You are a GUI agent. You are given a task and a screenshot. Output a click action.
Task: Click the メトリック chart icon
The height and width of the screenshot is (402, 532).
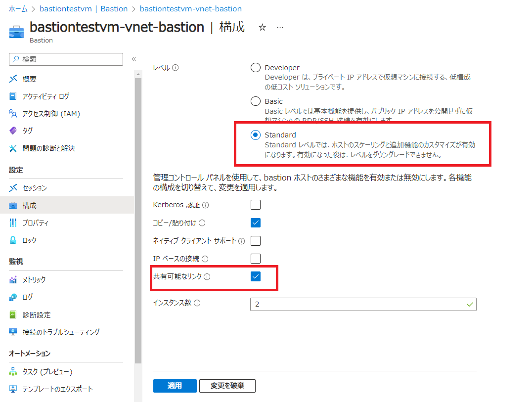13,279
